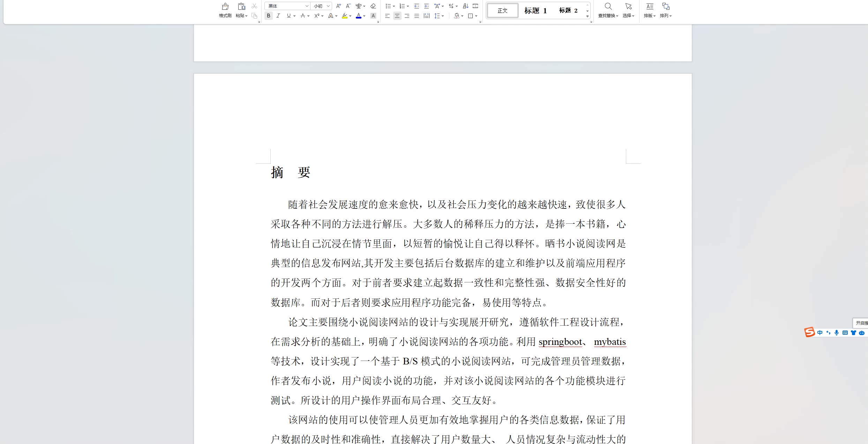Viewport: 868px width, 444px height.
Task: Click the borders icon
Action: tap(471, 16)
